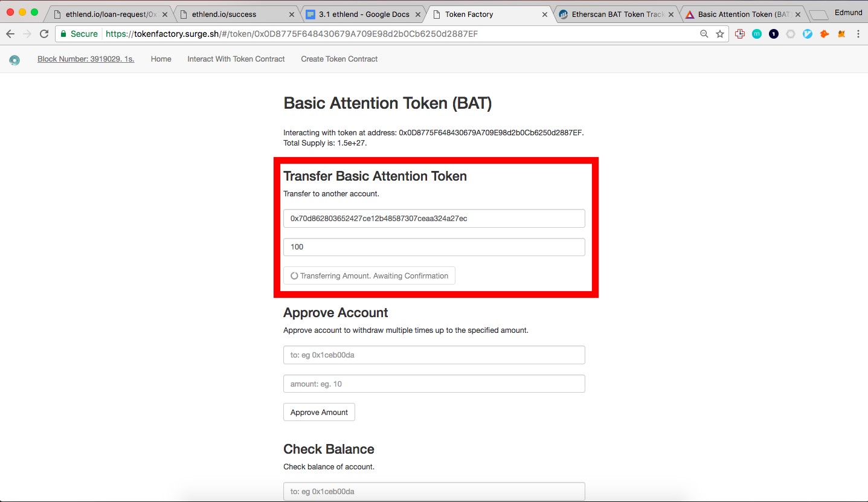Open the dark circle '1' extension icon

(x=774, y=34)
